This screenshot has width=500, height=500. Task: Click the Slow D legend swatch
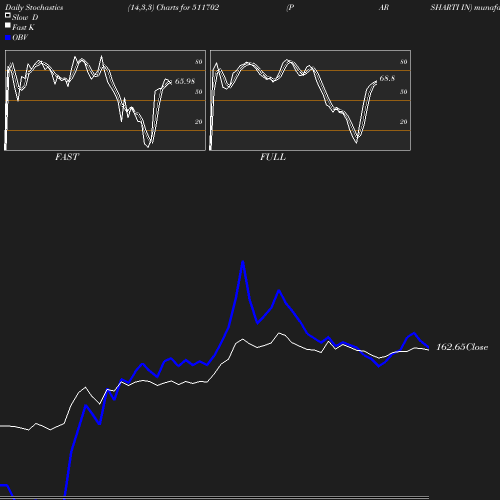[8, 15]
